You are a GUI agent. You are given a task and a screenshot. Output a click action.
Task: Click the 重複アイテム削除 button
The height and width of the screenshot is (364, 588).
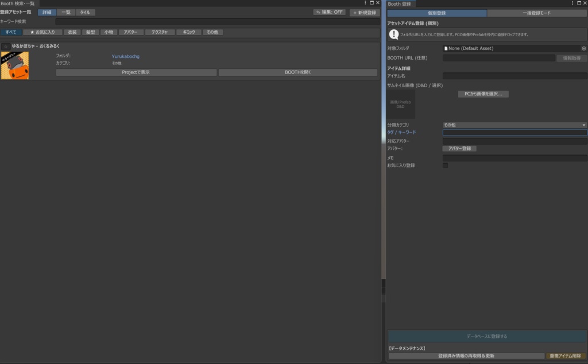(x=565, y=356)
